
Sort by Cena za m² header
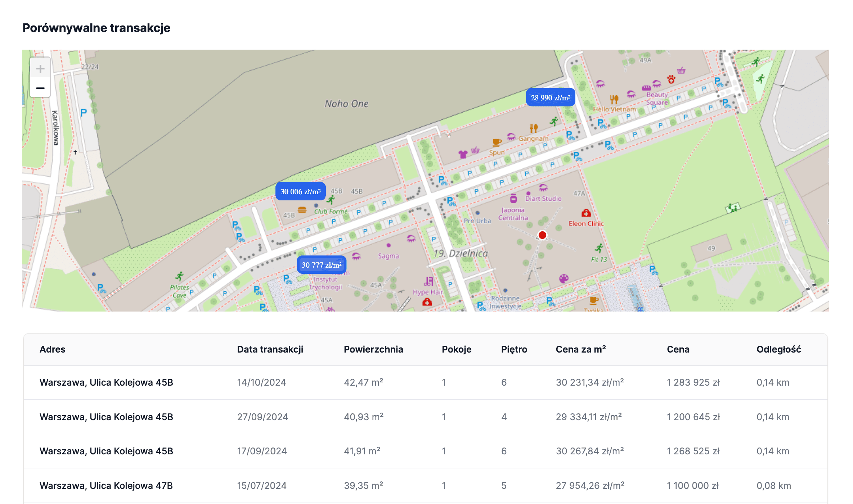pos(580,349)
